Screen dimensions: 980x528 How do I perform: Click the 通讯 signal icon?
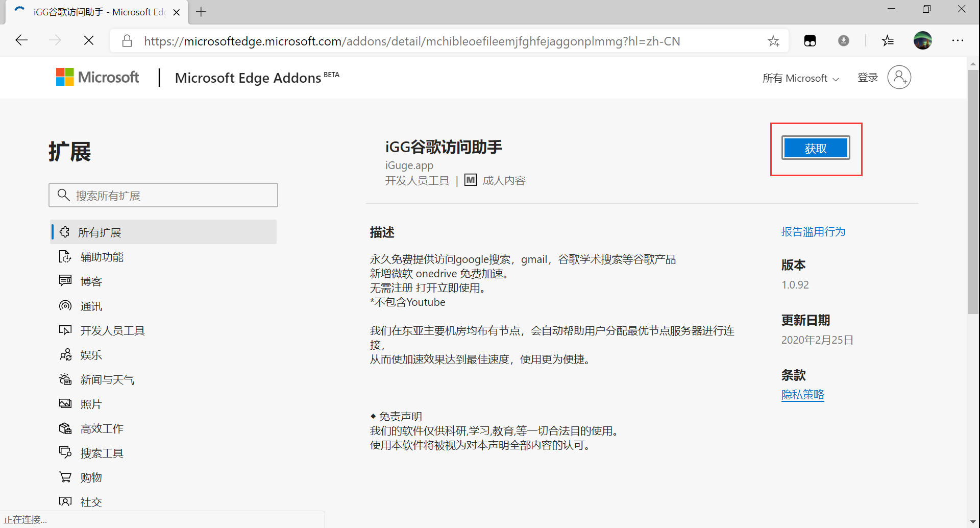coord(65,305)
